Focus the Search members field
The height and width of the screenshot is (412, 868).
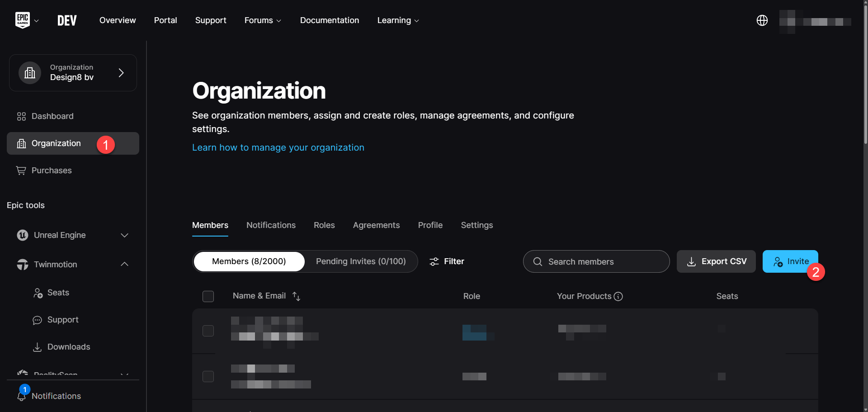point(596,261)
